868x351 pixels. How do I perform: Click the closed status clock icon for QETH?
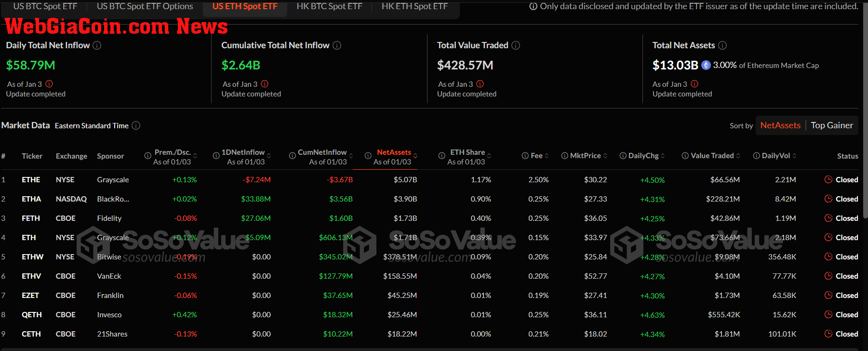828,314
